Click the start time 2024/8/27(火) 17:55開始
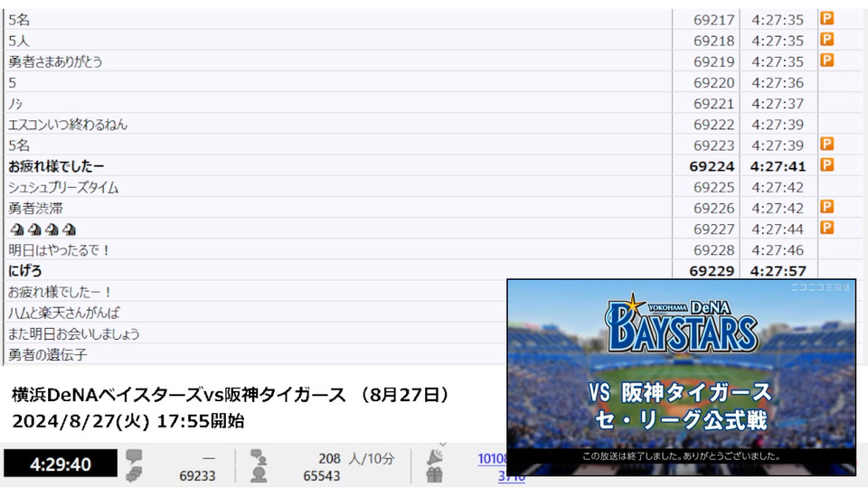Image resolution: width=868 pixels, height=488 pixels. pos(128,421)
